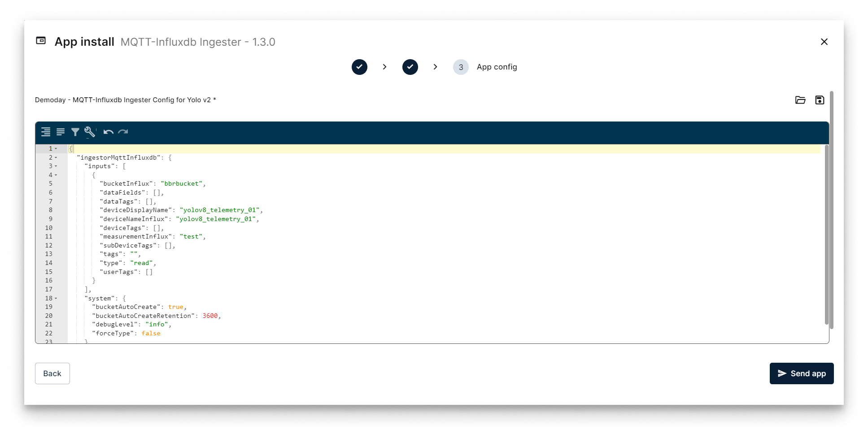Select the format JSON tool in editor toolbar

click(x=46, y=132)
